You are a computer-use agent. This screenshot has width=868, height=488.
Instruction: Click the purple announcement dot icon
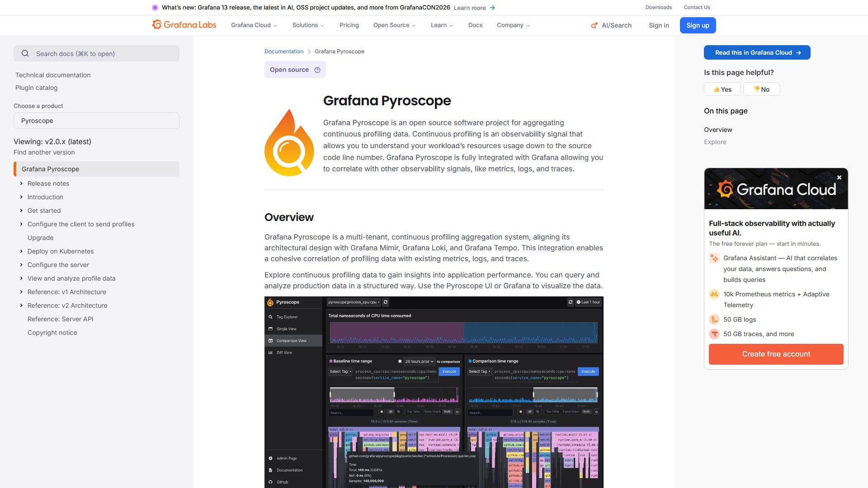point(155,8)
